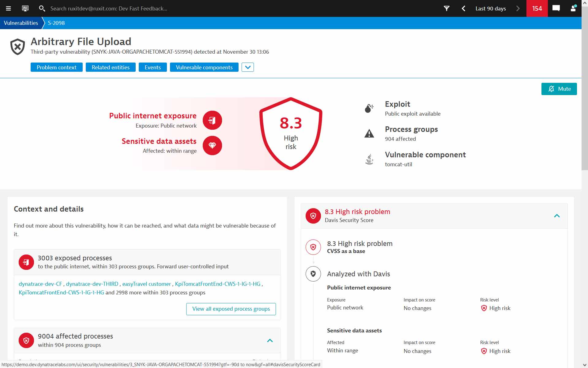The image size is (588, 368).
Task: Collapse the 9004 affected processes section
Action: pos(270,340)
